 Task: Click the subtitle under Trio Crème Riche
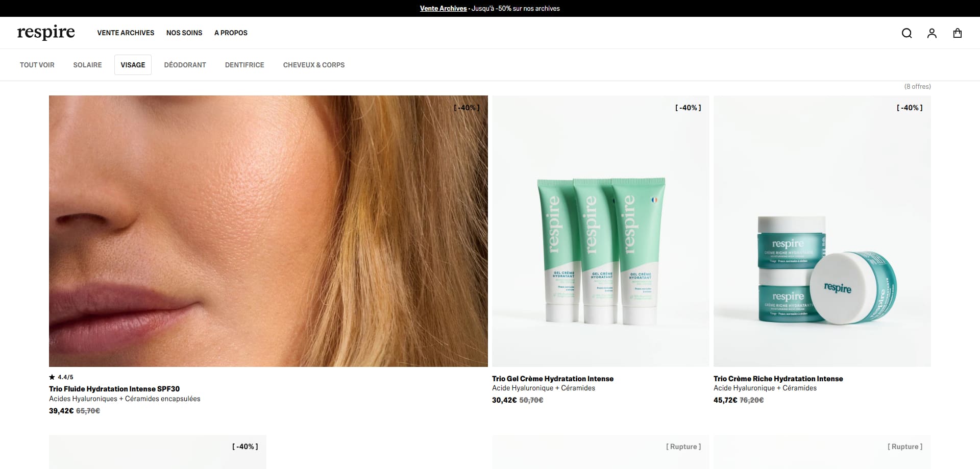765,388
